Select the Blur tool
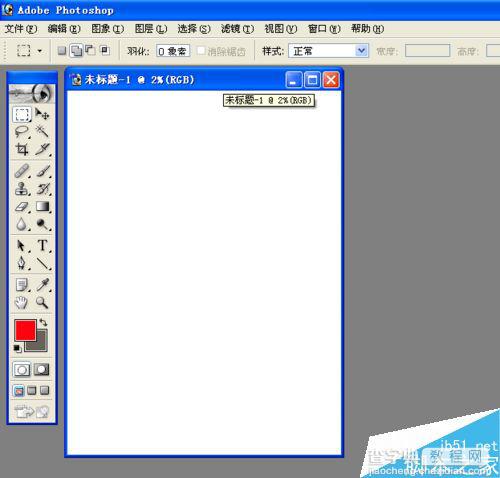500x478 pixels. [x=22, y=224]
